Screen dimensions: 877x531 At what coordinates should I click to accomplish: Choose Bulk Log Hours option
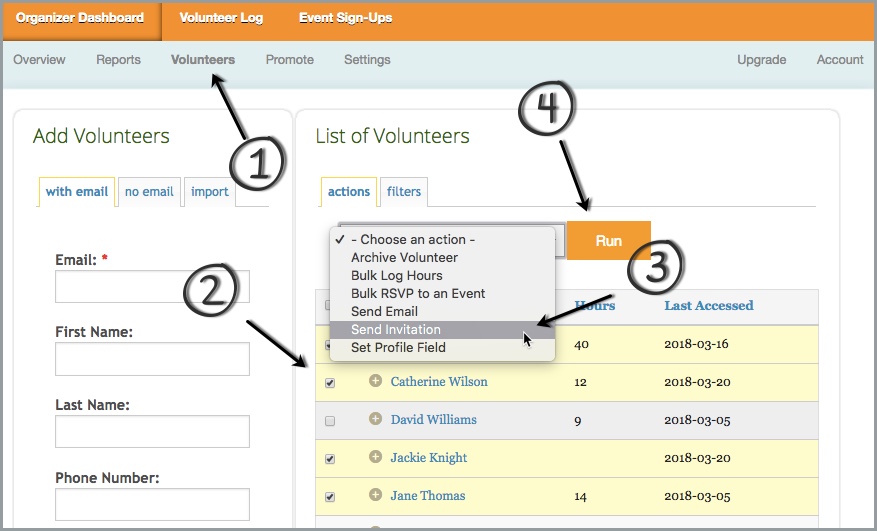[x=442, y=275]
